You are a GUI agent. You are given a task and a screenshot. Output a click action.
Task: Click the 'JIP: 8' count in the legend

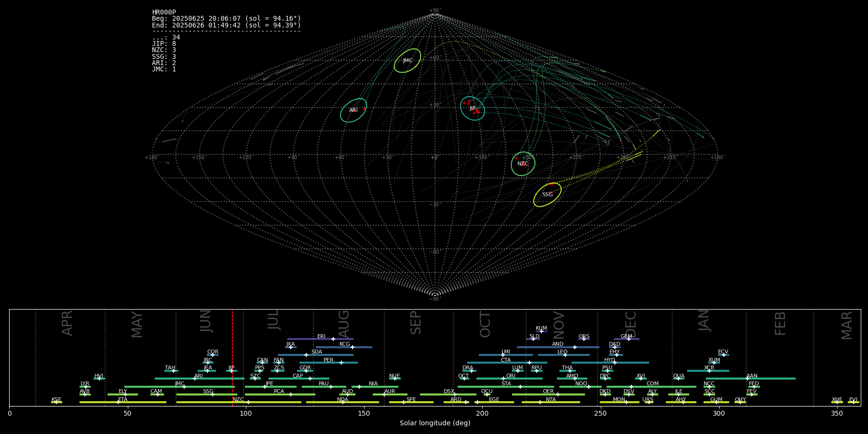[164, 44]
